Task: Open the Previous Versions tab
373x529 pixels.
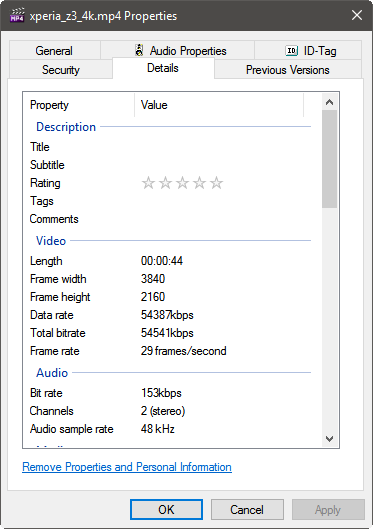Action: (288, 69)
